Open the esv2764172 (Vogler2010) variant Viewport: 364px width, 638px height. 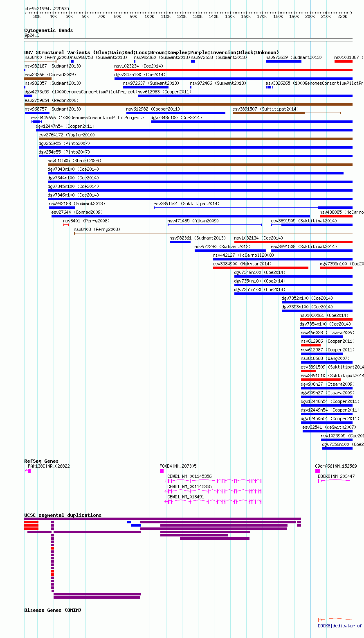point(67,135)
